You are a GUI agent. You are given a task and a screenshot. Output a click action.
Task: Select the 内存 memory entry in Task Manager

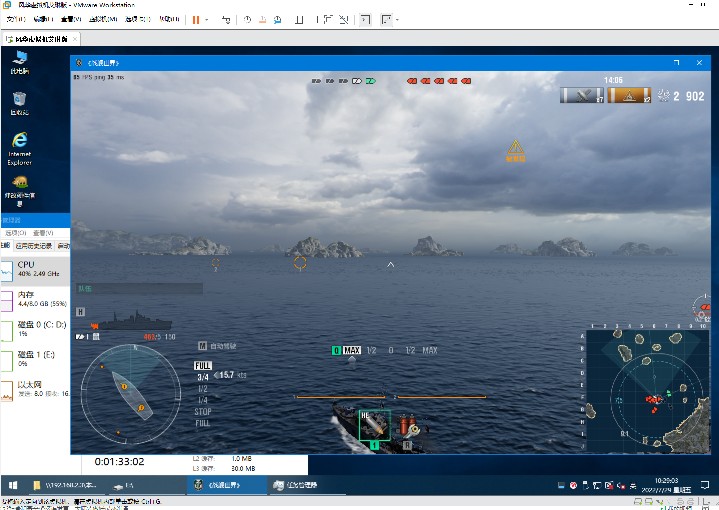35,299
